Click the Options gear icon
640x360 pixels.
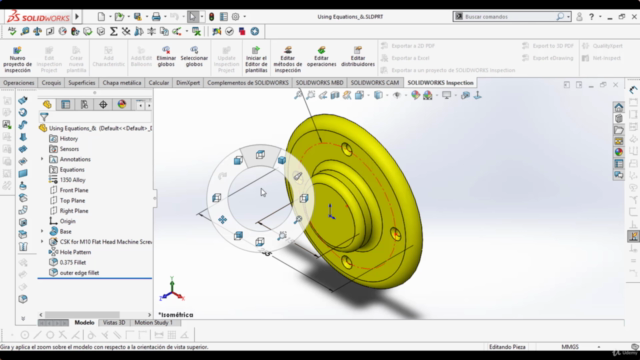(x=236, y=17)
